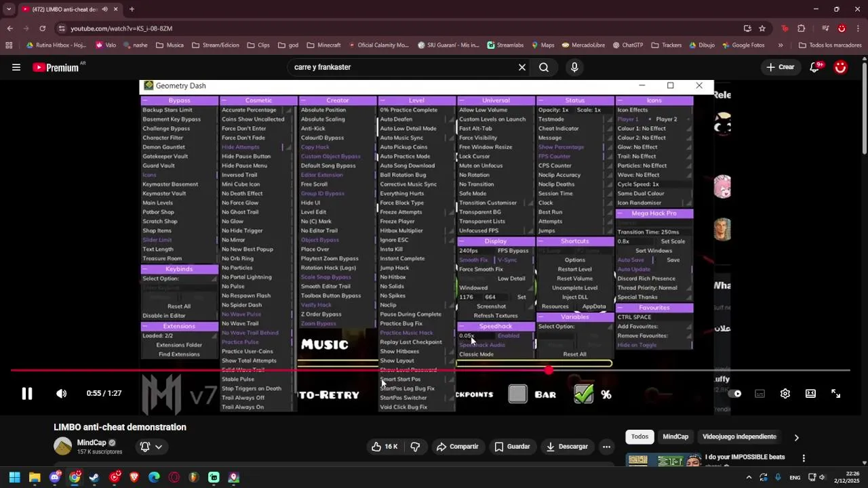The width and height of the screenshot is (868, 488).
Task: Dislike the LIMBO video
Action: pyautogui.click(x=415, y=447)
